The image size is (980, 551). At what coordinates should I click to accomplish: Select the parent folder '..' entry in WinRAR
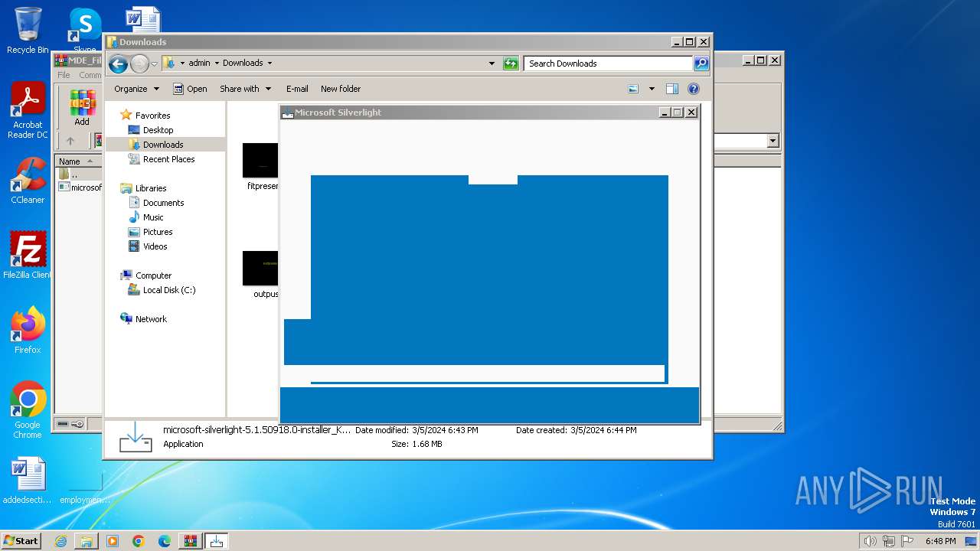73,174
